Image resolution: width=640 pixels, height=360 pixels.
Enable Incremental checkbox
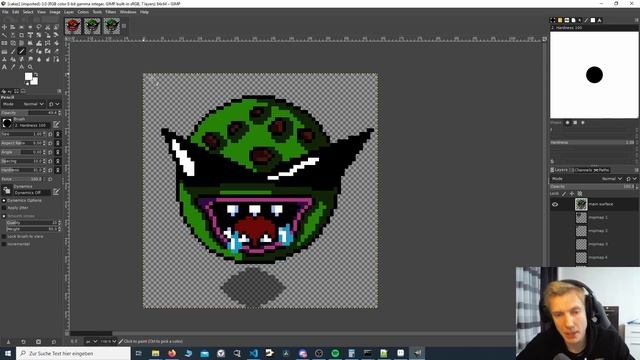click(4, 244)
